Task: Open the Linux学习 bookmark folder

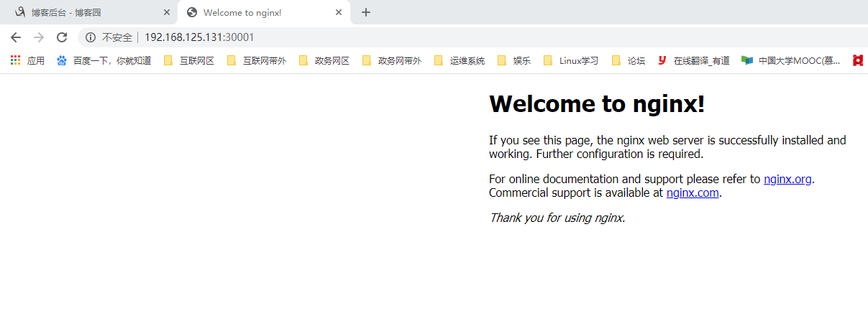Action: [571, 61]
